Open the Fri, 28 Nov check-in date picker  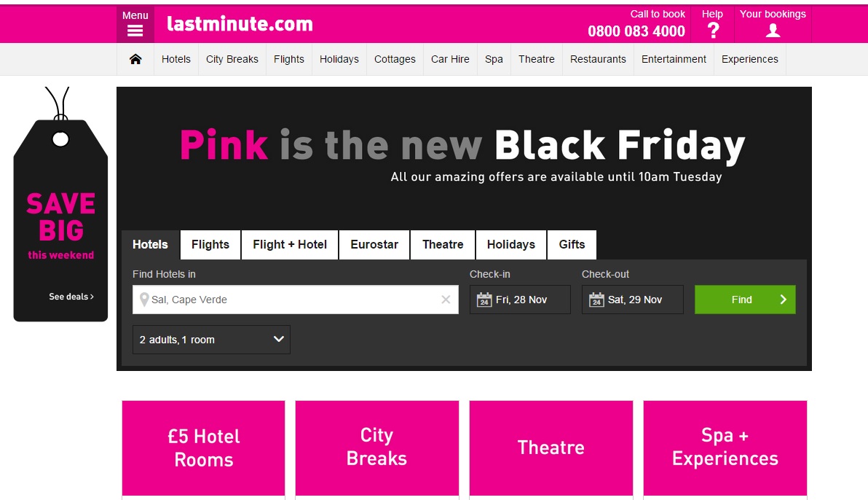click(x=520, y=300)
